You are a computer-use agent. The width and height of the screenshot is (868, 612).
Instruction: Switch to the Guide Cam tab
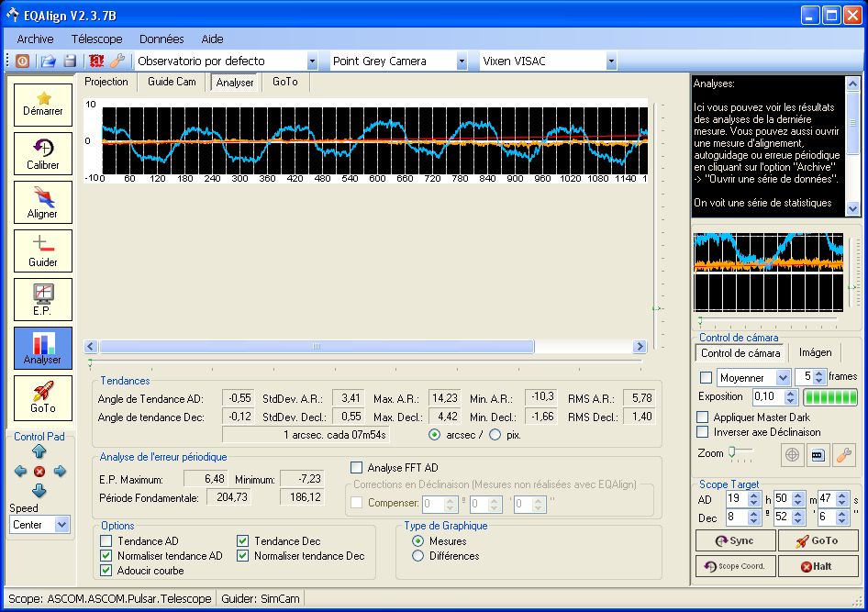[172, 82]
